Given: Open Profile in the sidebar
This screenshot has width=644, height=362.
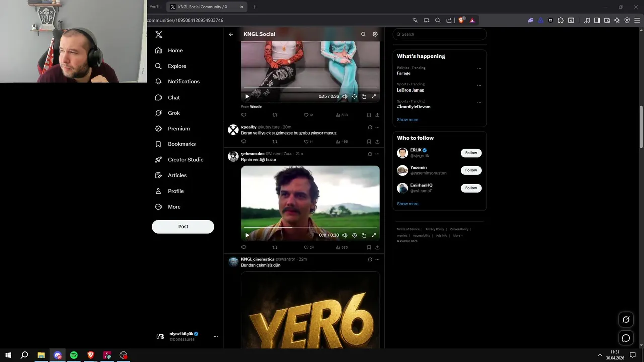Looking at the screenshot, I should 169,191.
